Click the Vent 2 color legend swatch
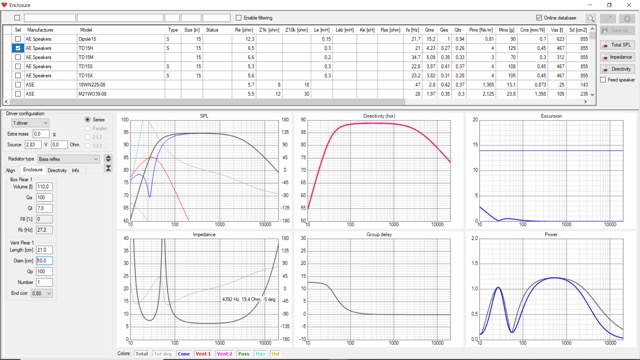The width and height of the screenshot is (640, 360). pyautogui.click(x=224, y=354)
